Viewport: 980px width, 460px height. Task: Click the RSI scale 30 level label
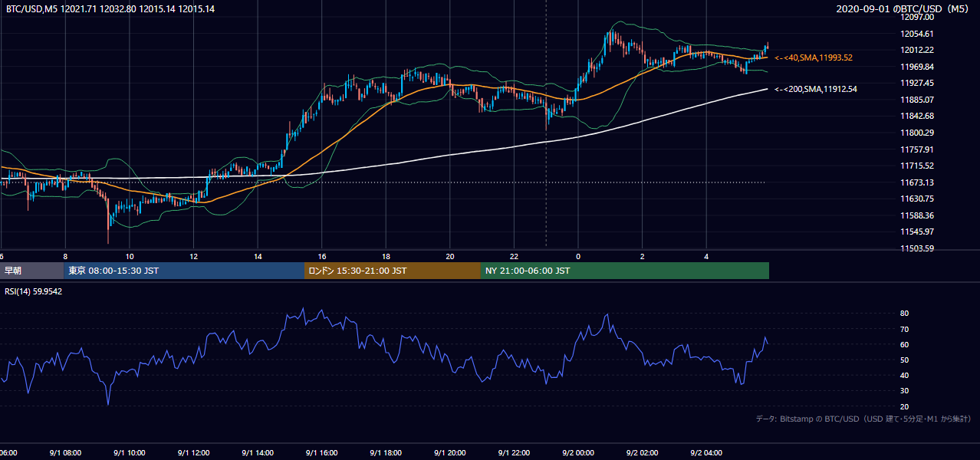point(904,391)
